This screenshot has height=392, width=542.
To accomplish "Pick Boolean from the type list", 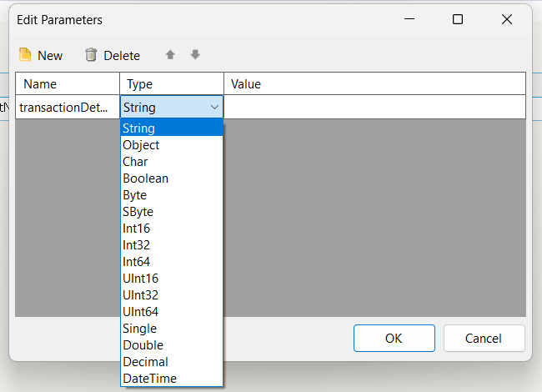I will [x=172, y=178].
